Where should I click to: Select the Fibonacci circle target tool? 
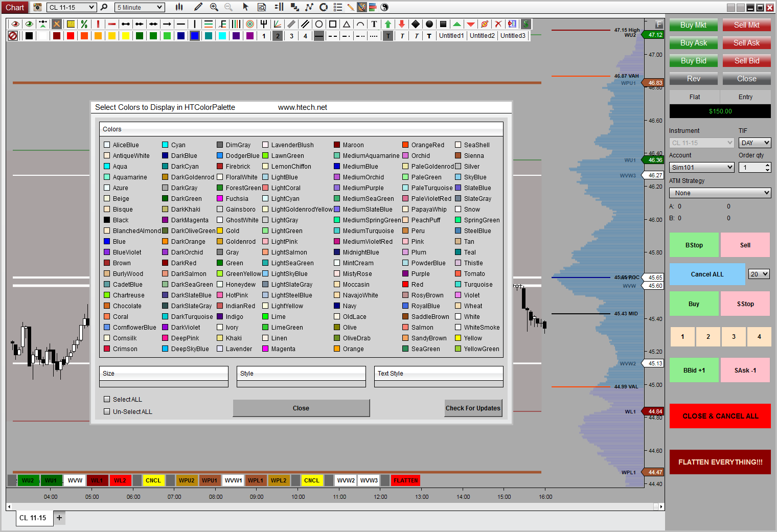click(250, 24)
